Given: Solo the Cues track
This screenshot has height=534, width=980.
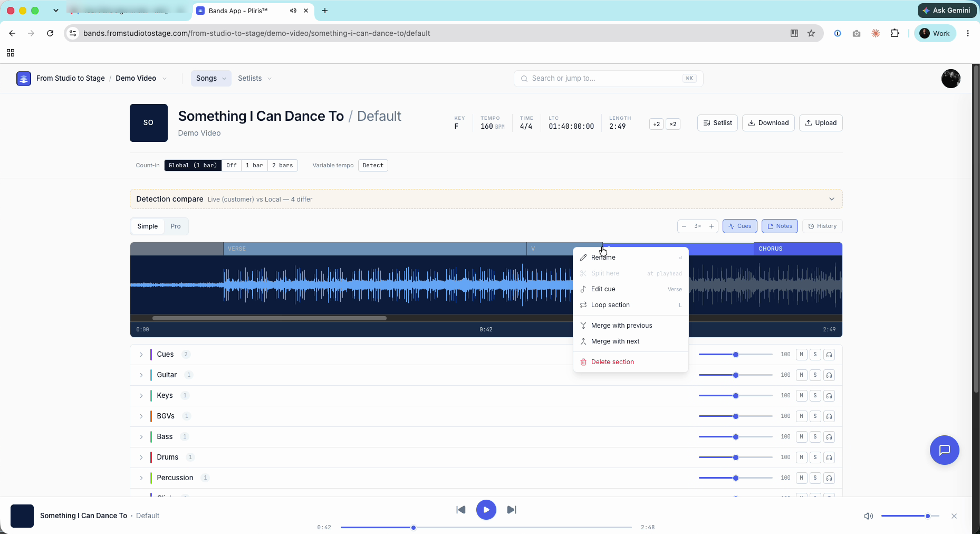Looking at the screenshot, I should click(x=815, y=355).
